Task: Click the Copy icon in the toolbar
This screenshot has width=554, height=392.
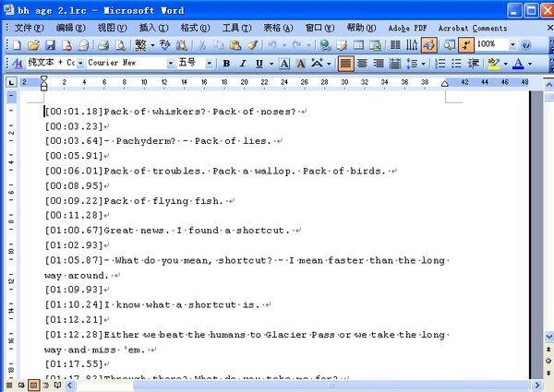Action: [219, 45]
